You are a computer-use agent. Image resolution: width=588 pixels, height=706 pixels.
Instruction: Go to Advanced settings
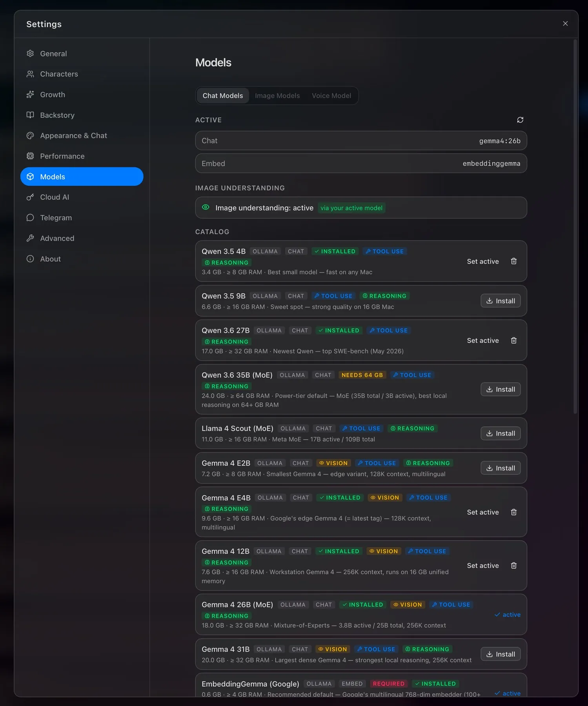82,238
